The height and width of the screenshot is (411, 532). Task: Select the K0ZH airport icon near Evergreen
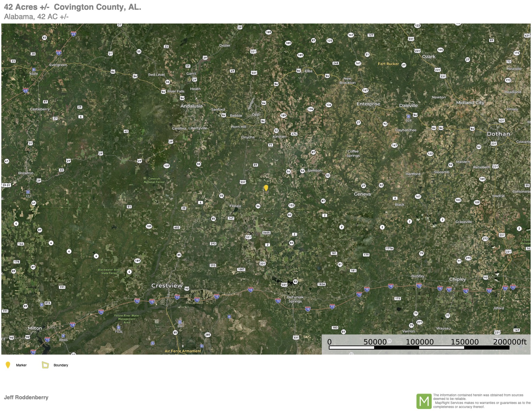pyautogui.click(x=34, y=70)
